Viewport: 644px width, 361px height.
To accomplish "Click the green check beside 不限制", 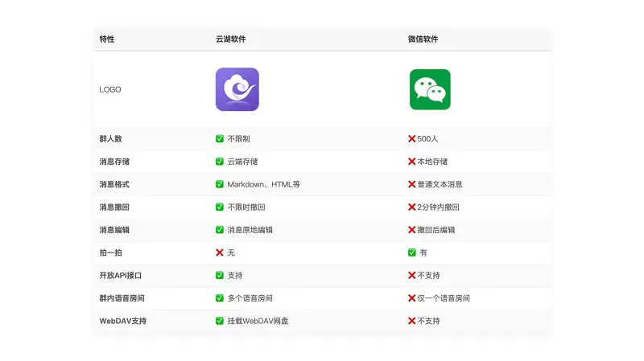I will 220,138.
